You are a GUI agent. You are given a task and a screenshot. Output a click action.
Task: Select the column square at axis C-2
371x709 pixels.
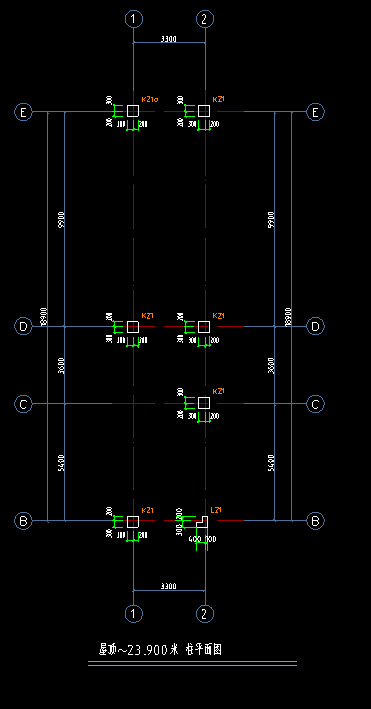(x=204, y=403)
